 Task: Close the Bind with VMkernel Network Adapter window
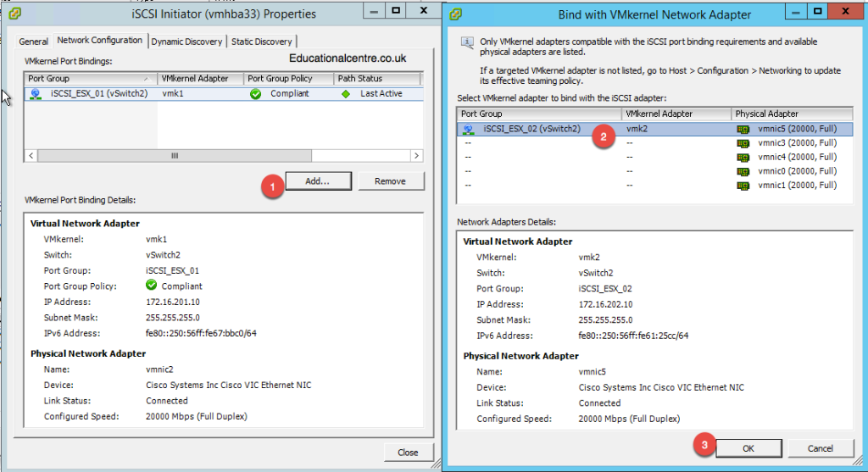845,10
